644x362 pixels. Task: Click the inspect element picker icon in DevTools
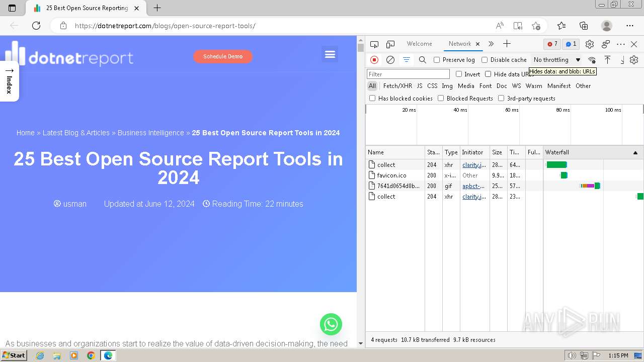pyautogui.click(x=374, y=44)
